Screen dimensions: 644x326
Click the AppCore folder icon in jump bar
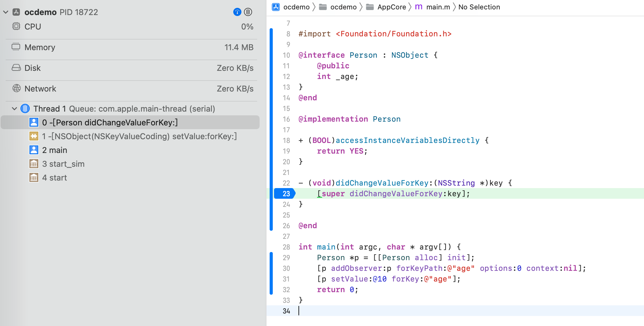point(370,7)
